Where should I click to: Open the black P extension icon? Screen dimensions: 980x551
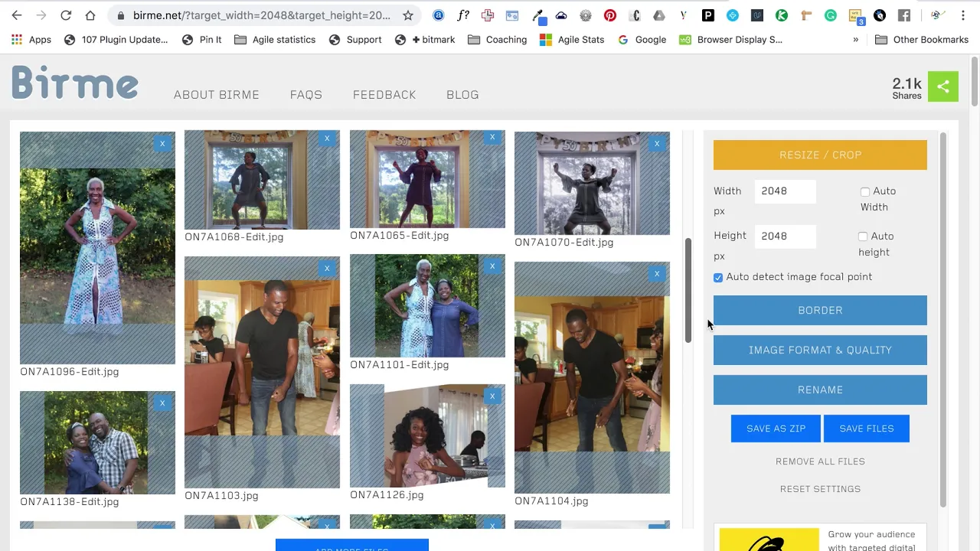pyautogui.click(x=708, y=15)
